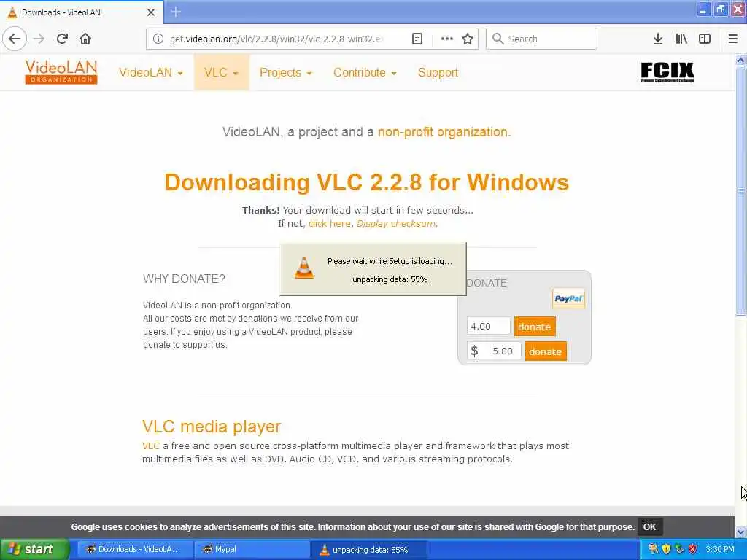Click the taskbar clock showing 3:30 PM
Image resolution: width=747 pixels, height=560 pixels.
tap(720, 549)
